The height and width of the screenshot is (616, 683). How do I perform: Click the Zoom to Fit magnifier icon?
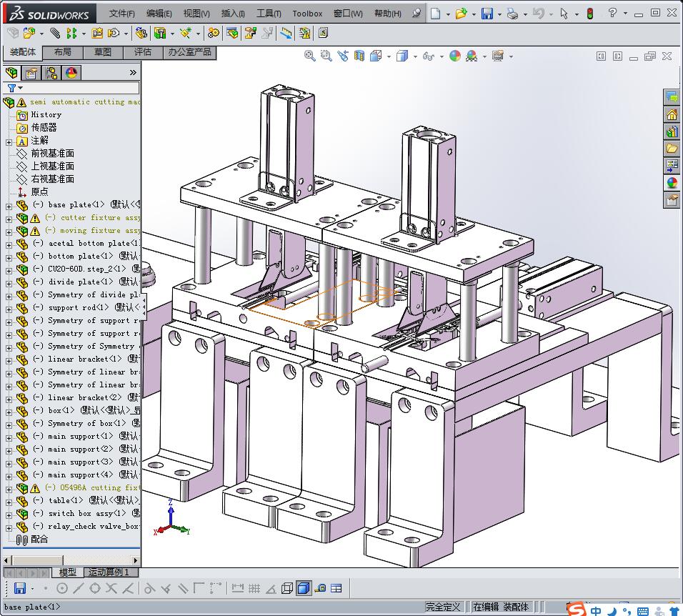click(x=309, y=56)
